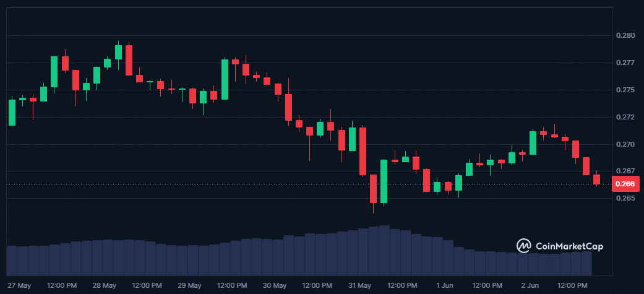
Task: Select the 31 May date marker
Action: [359, 285]
